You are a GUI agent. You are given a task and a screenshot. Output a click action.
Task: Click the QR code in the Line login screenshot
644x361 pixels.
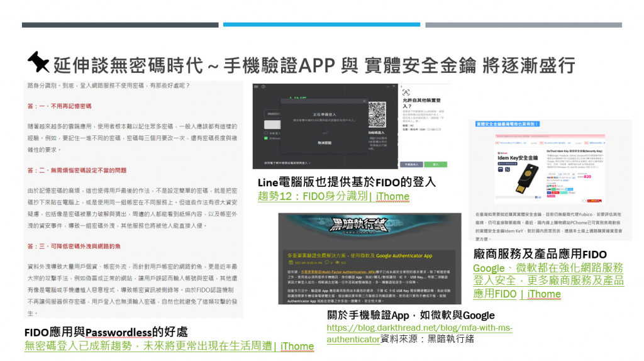point(377,114)
